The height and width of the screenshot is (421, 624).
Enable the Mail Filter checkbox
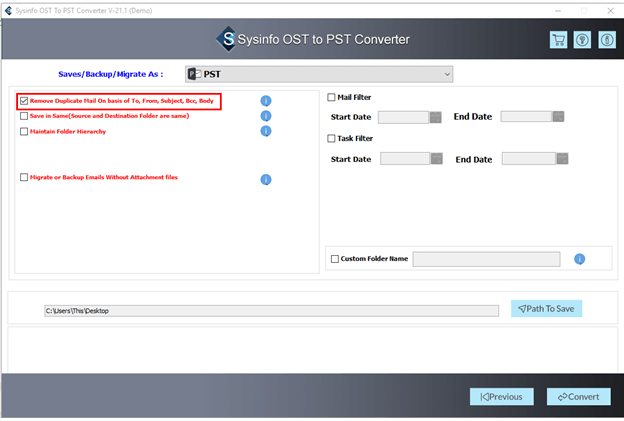tap(331, 97)
